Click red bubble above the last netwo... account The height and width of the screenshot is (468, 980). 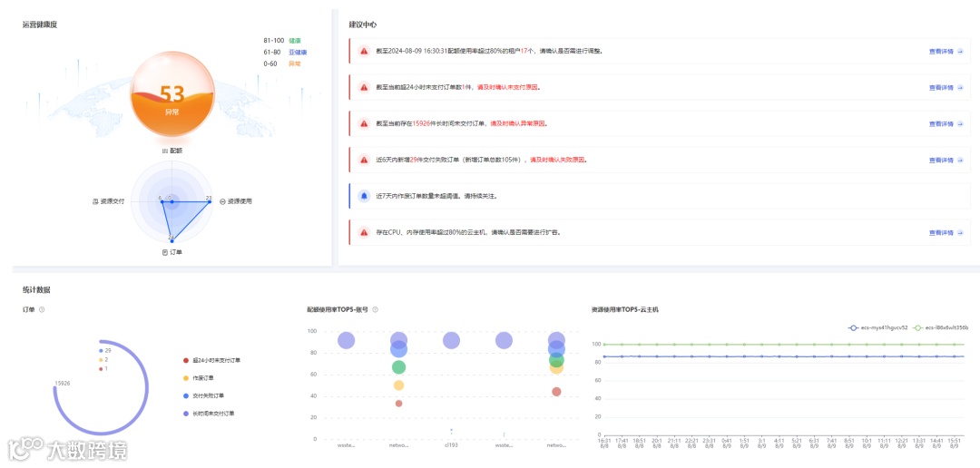pyautogui.click(x=556, y=392)
